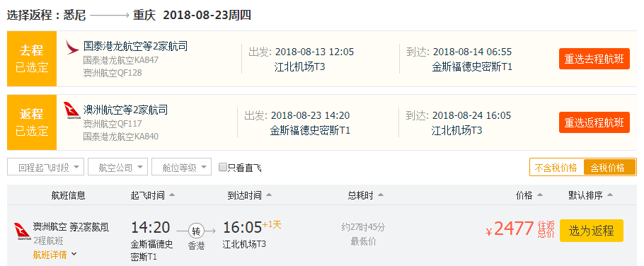Open the 舱位等级 dropdown

[x=182, y=167]
